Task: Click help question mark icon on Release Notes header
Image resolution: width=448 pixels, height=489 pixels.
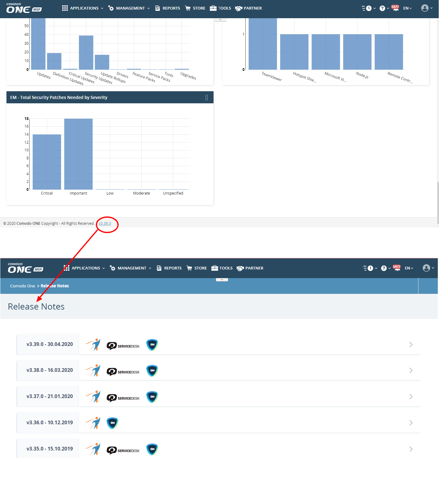Action: (x=384, y=268)
